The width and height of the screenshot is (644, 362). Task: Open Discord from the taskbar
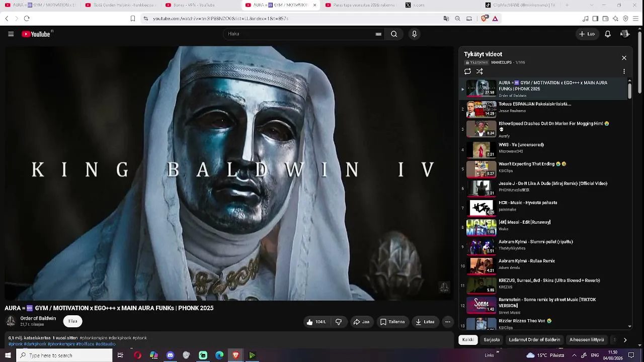[x=170, y=355]
